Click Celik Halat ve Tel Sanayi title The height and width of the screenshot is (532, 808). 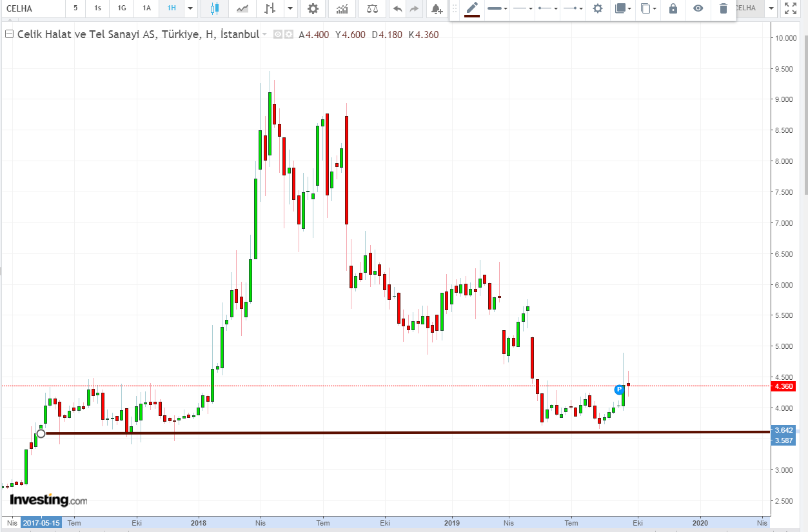coord(139,34)
